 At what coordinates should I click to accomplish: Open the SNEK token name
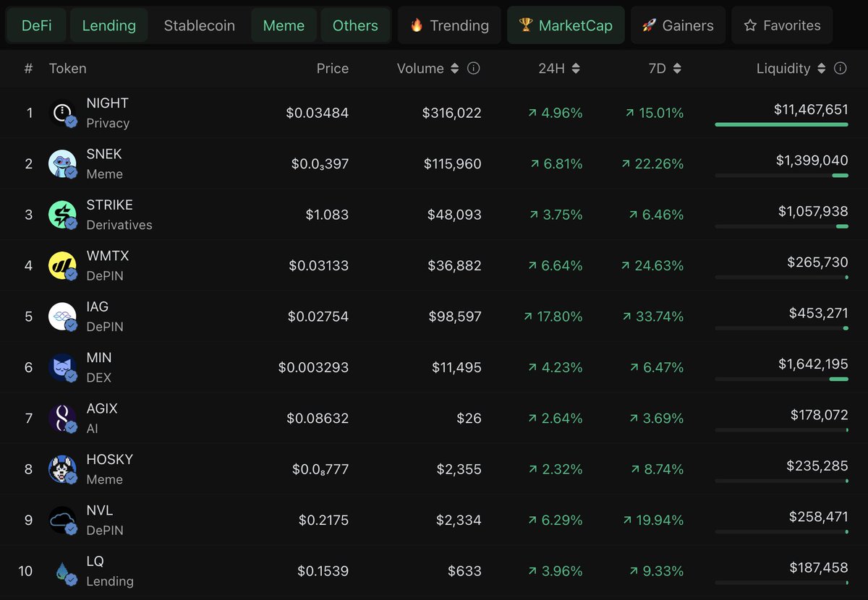[x=104, y=154]
